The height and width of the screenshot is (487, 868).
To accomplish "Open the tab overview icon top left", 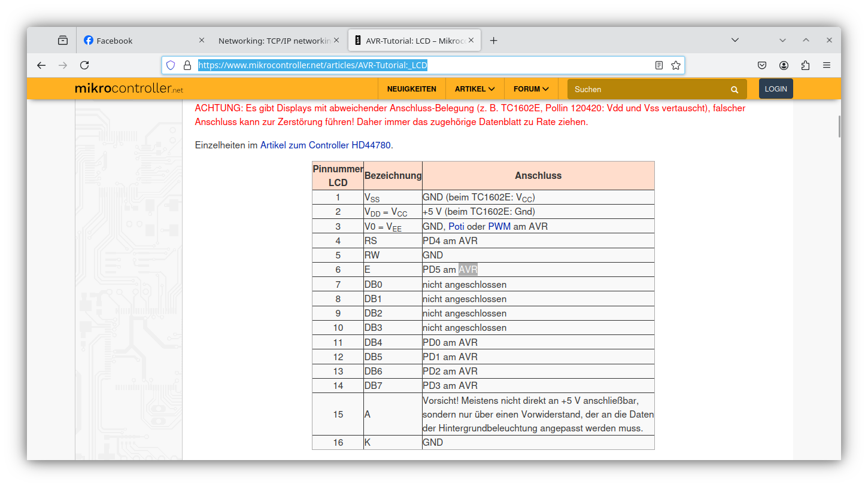I will [x=62, y=40].
